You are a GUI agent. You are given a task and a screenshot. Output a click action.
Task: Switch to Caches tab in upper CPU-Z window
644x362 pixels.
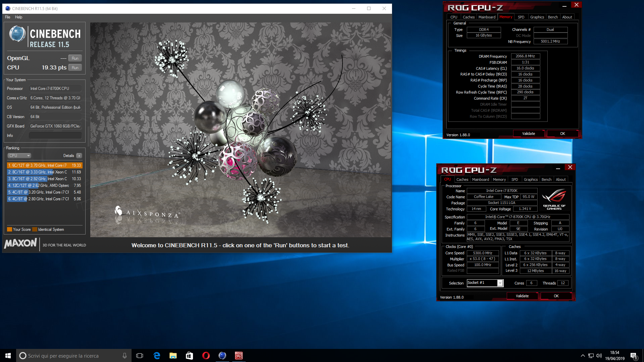[x=468, y=17]
